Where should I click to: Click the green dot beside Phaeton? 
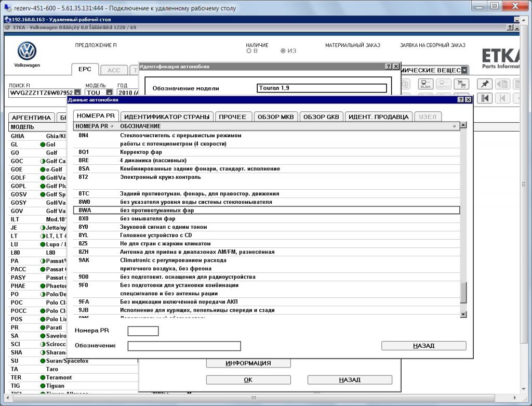[43, 286]
